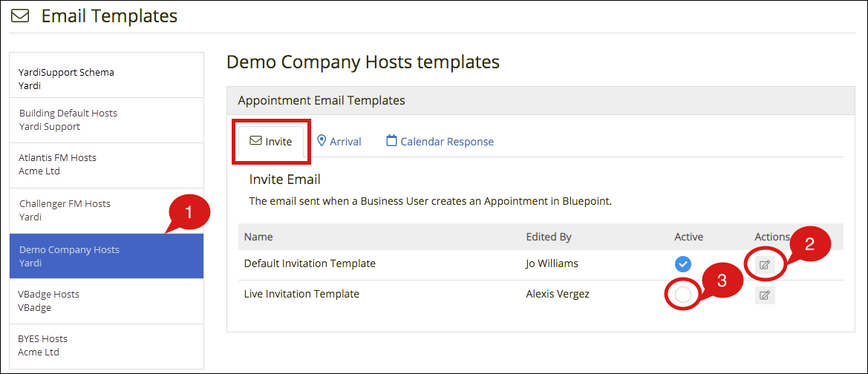Open the Arrival tab
Image resolution: width=868 pixels, height=374 pixels.
339,142
